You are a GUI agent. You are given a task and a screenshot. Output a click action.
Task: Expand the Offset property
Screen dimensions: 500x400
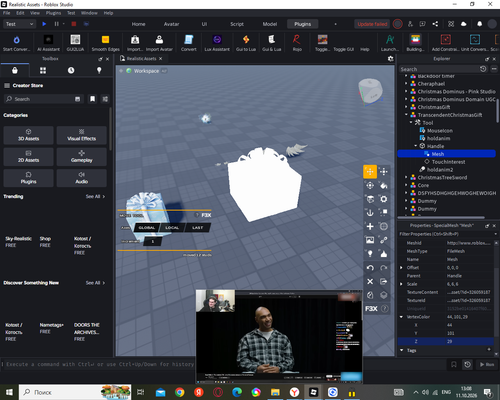point(401,268)
